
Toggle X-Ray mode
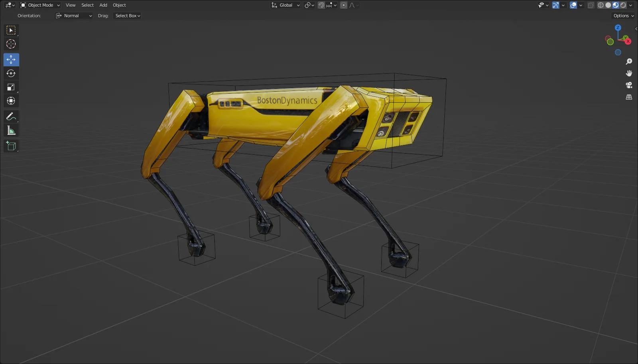click(x=591, y=5)
